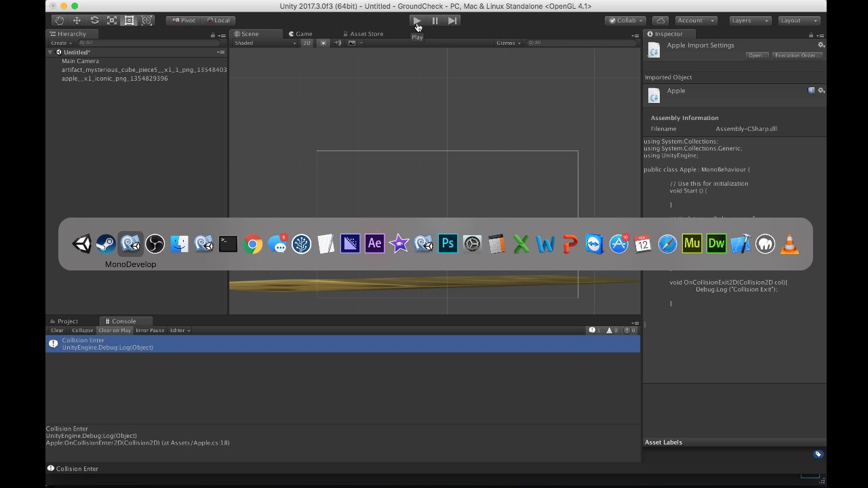The height and width of the screenshot is (488, 868).
Task: Open the Layers dropdown
Action: point(749,20)
